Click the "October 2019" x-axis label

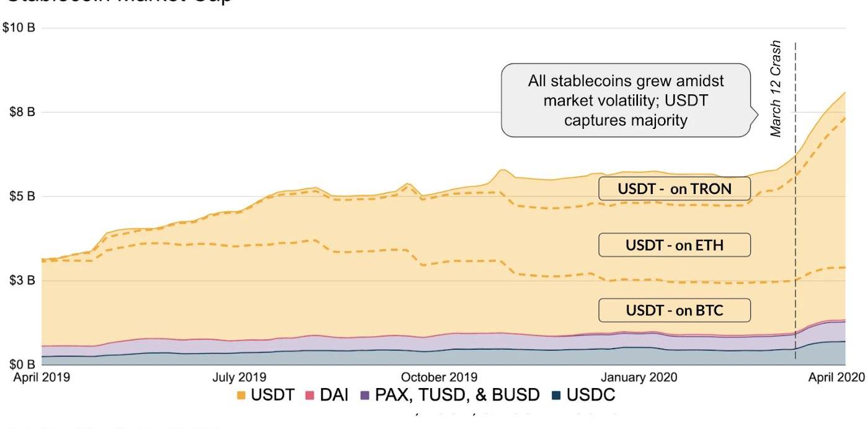(439, 377)
